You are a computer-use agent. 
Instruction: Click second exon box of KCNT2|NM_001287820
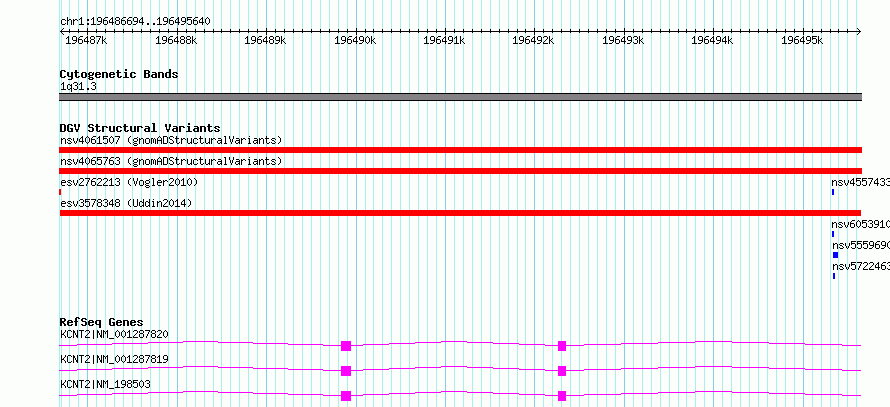tap(562, 346)
